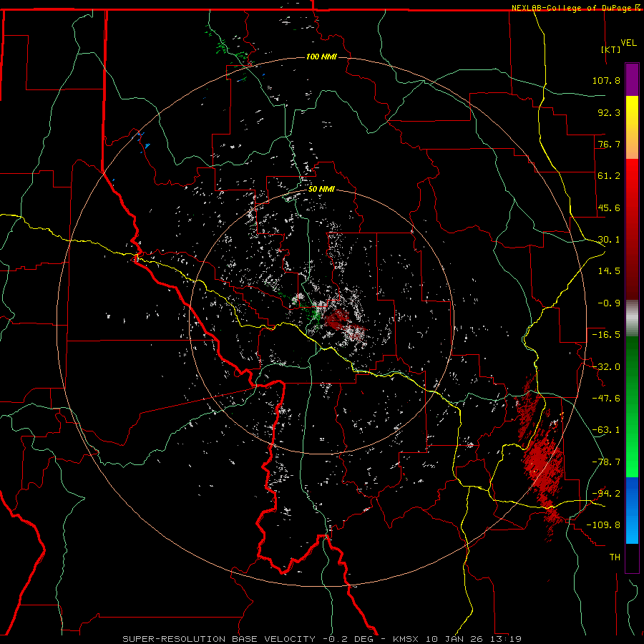Click the [KT] units label
Screen dimensions: 644x644
(x=611, y=49)
